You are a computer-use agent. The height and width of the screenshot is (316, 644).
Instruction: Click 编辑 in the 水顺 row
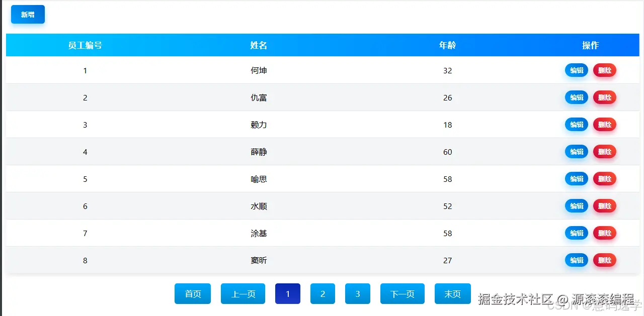click(x=577, y=206)
